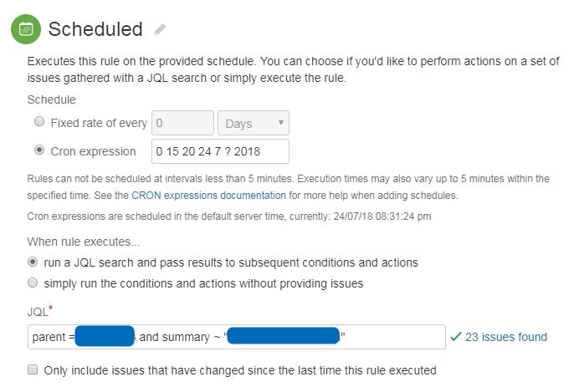The width and height of the screenshot is (579, 392).
Task: Click the simply run the conditions label text
Action: (203, 283)
